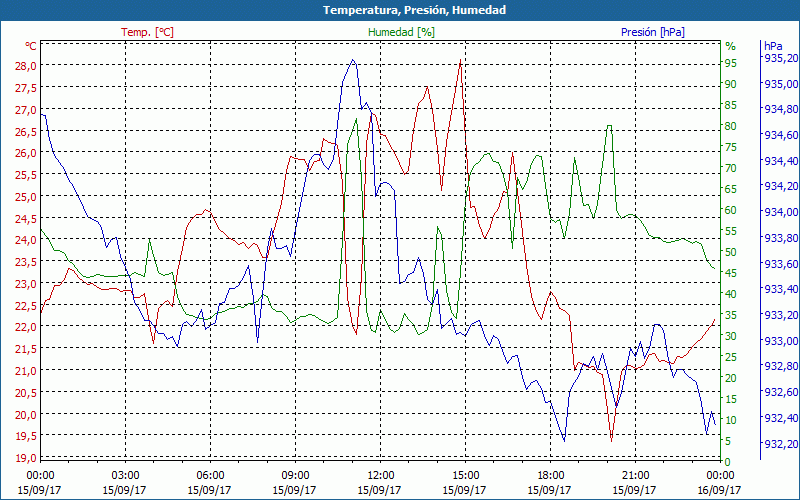Click the '50' humidity axis value

[731, 252]
